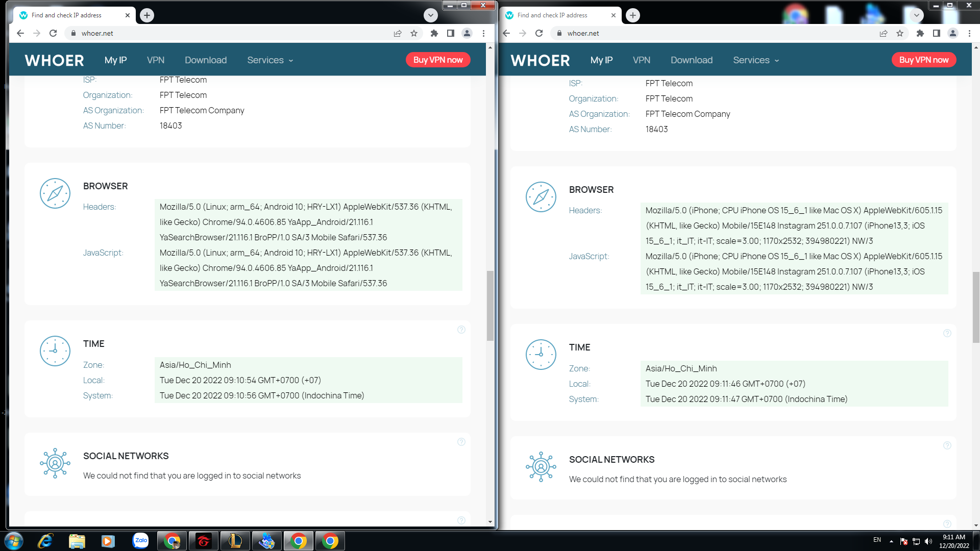Toggle volume speaker icon in system tray
Viewport: 980px width, 551px height.
coord(928,541)
